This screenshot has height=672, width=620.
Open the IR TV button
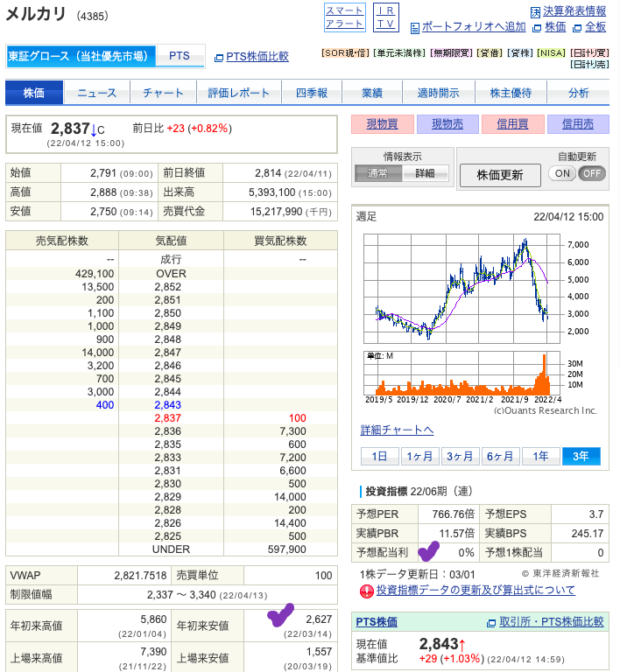pyautogui.click(x=386, y=17)
